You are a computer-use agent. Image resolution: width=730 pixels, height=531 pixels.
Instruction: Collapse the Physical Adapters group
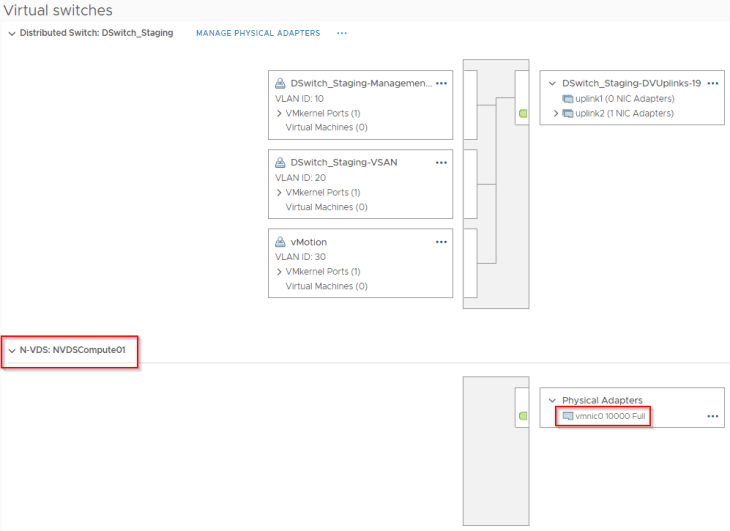point(551,401)
